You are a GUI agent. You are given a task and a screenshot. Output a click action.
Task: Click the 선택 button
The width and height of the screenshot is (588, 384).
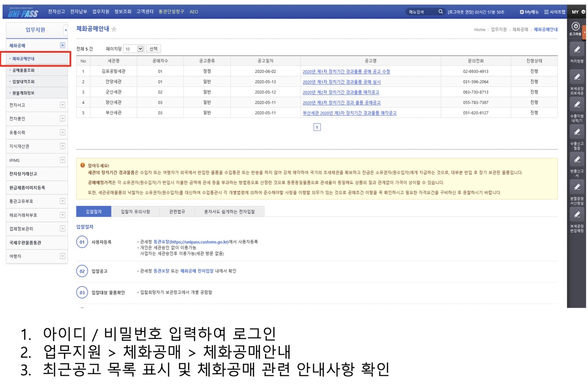pos(153,49)
